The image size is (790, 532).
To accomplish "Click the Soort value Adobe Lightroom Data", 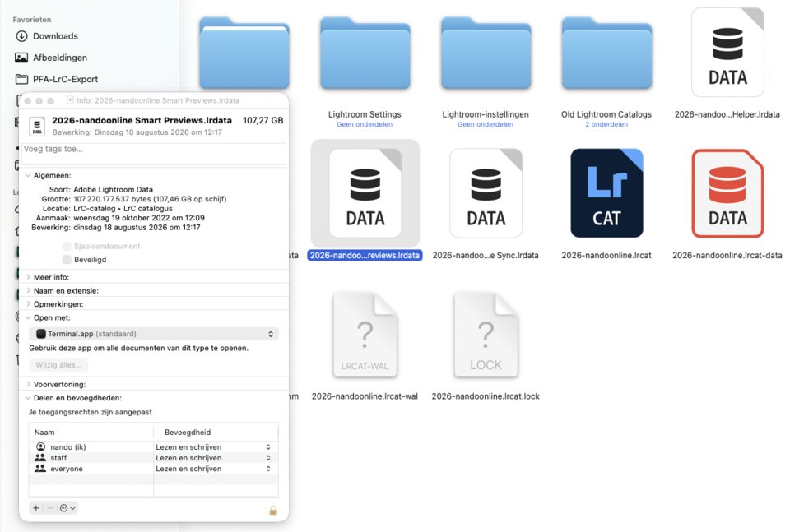I will point(114,190).
